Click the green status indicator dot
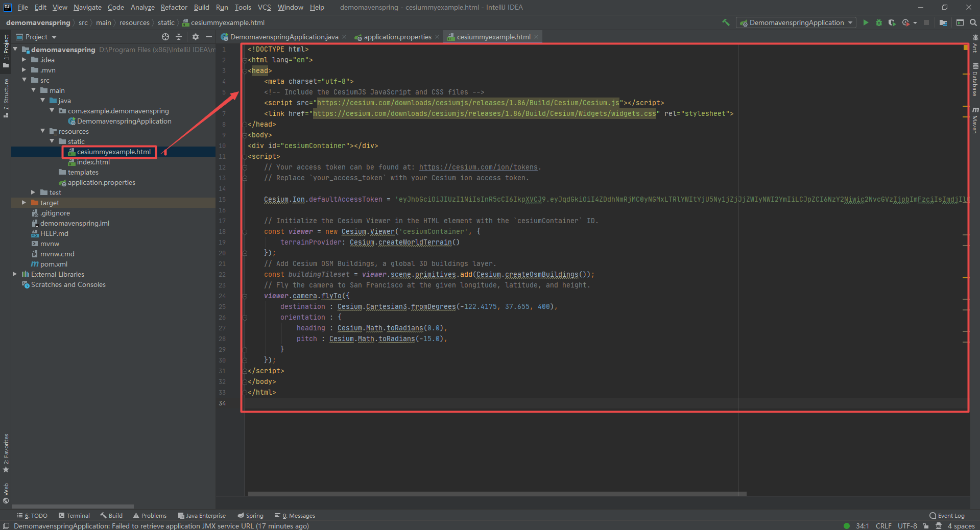The width and height of the screenshot is (980, 530). (x=847, y=526)
